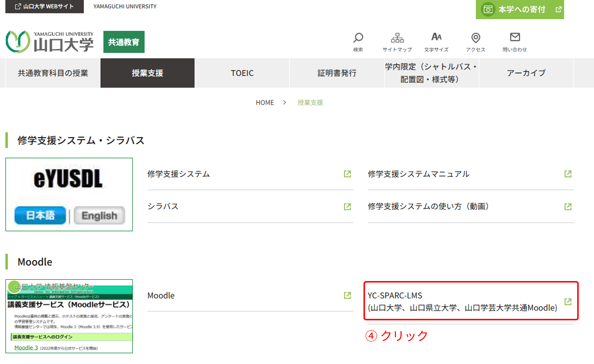Click external link icon in YC-SPARC-LMS row
Viewport: 594px width, 364px height.
[x=568, y=301]
